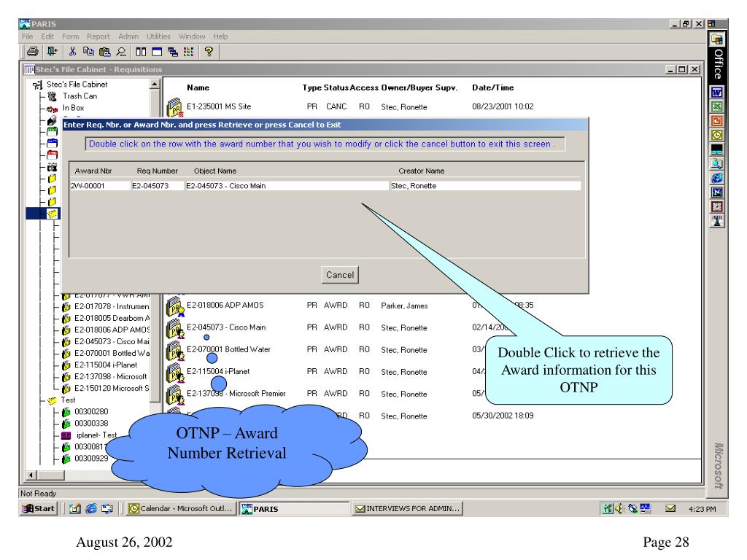
Task: Click the Date/Time column header
Action: [x=493, y=87]
